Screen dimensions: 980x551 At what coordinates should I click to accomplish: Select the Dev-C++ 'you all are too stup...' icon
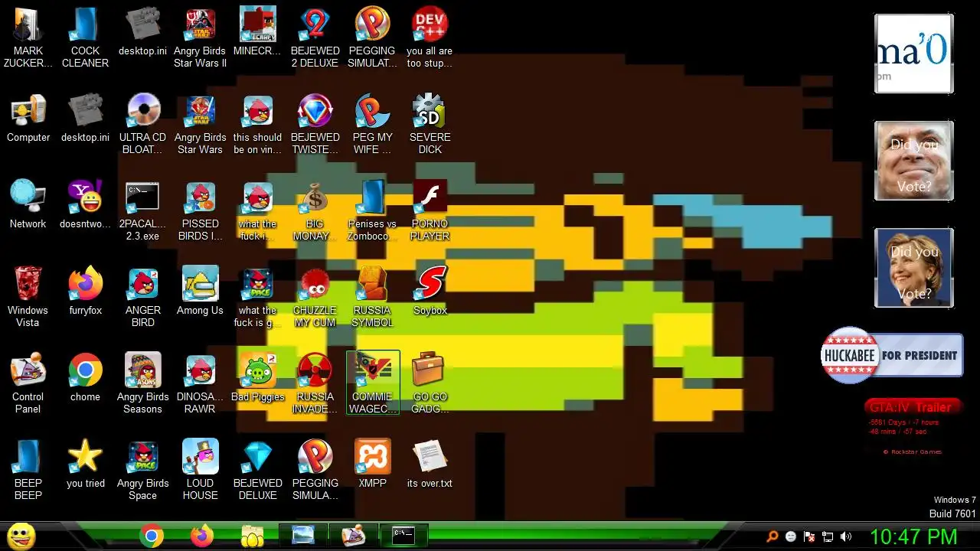tap(430, 37)
